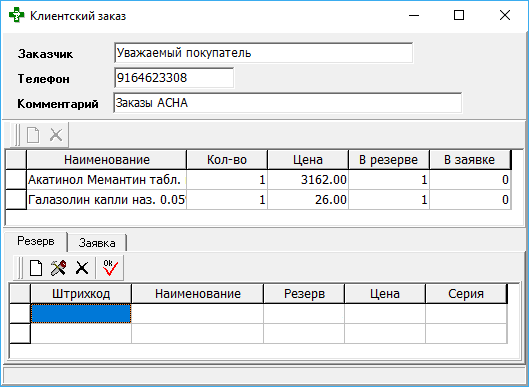Click the Штрихкод column header

[x=81, y=294]
